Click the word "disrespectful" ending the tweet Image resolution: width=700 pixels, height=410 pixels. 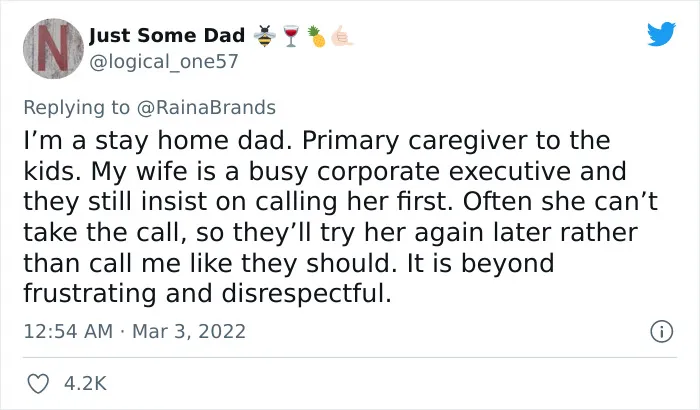click(306, 294)
